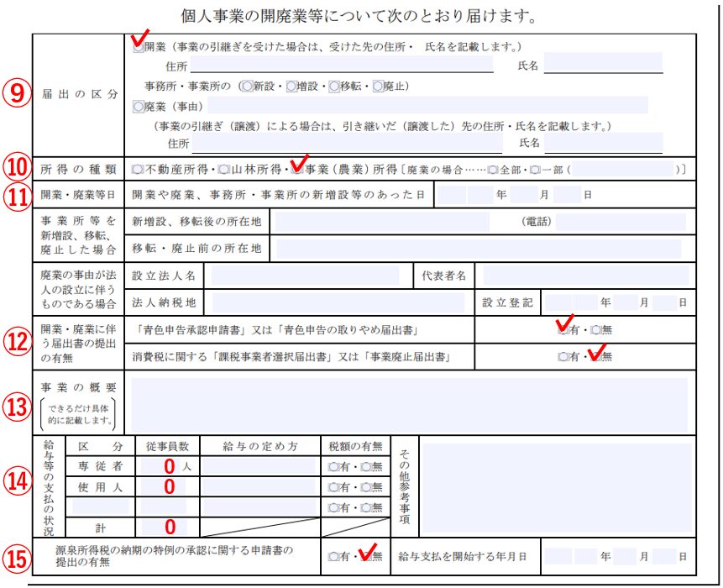Choose 有 for 源泉所得税の納期の特例 application
This screenshot has width=723, height=588.
(x=333, y=557)
